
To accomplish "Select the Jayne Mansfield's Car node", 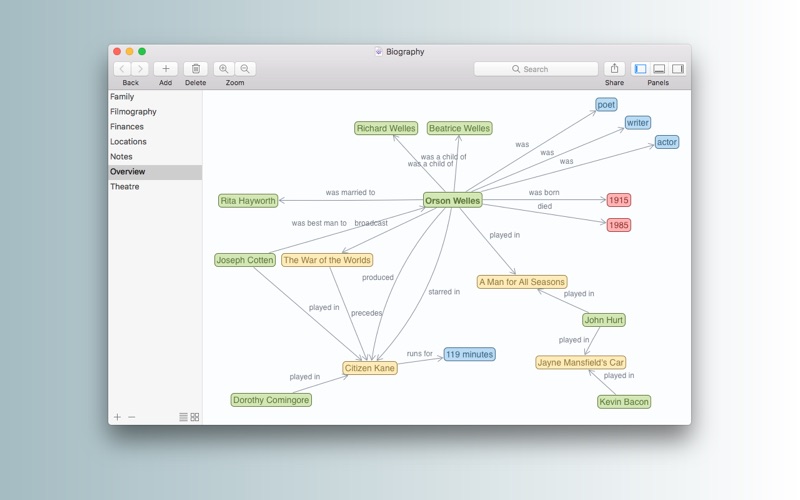I will [x=581, y=362].
